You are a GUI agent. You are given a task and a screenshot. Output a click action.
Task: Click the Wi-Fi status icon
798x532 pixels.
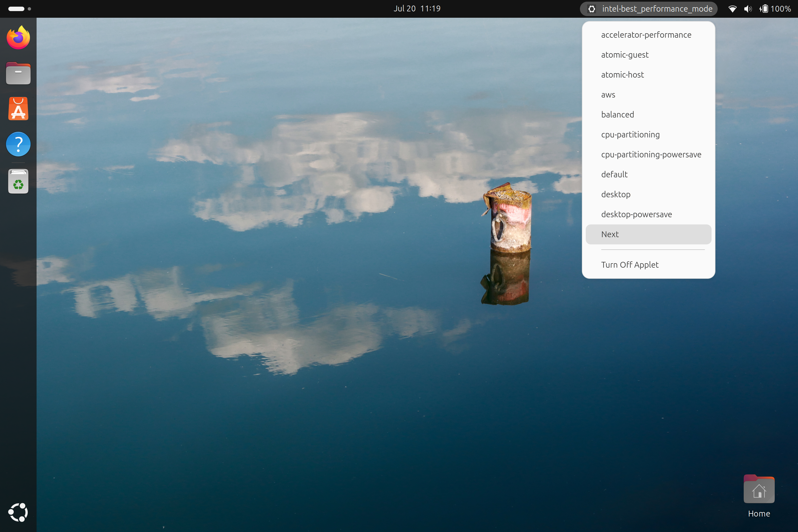click(x=732, y=9)
